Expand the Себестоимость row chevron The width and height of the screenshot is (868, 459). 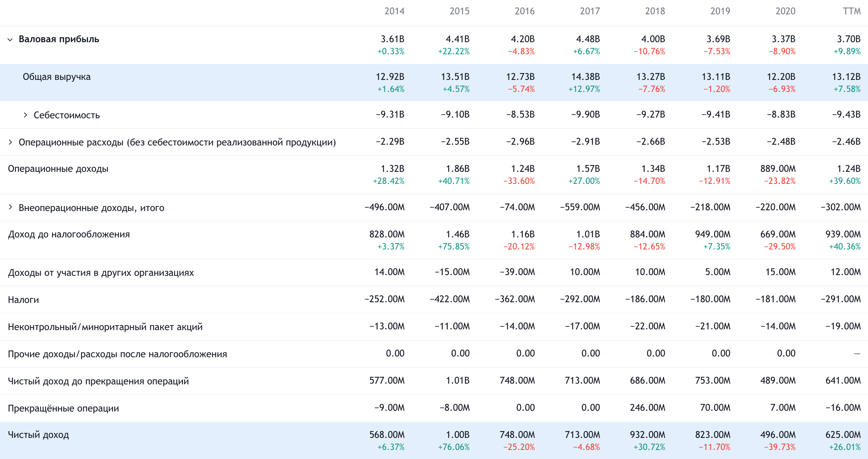pyautogui.click(x=25, y=115)
